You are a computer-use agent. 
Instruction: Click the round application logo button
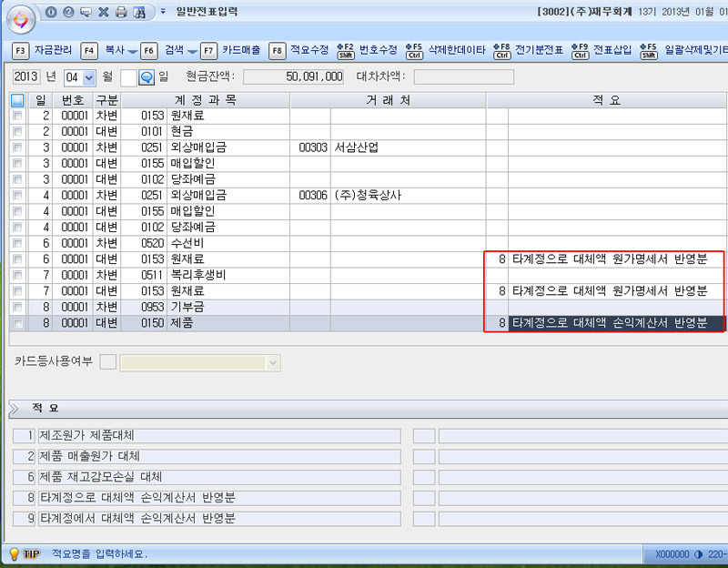(21, 20)
